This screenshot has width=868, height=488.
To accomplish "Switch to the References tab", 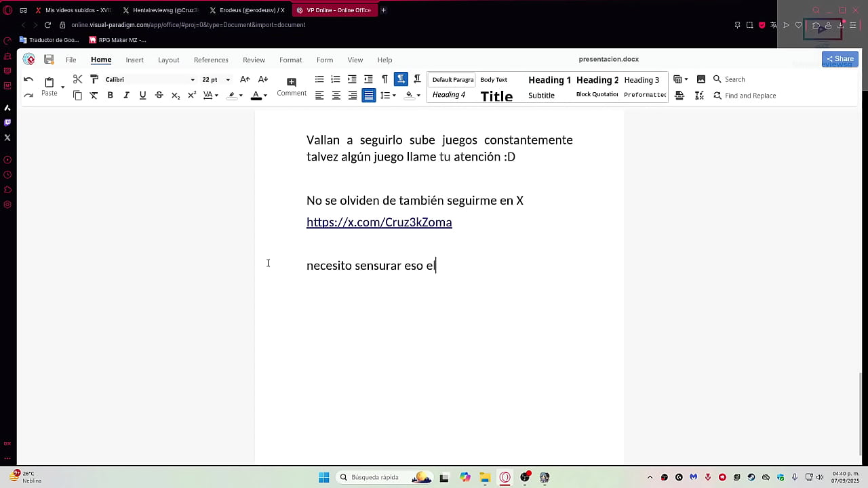I will point(211,60).
